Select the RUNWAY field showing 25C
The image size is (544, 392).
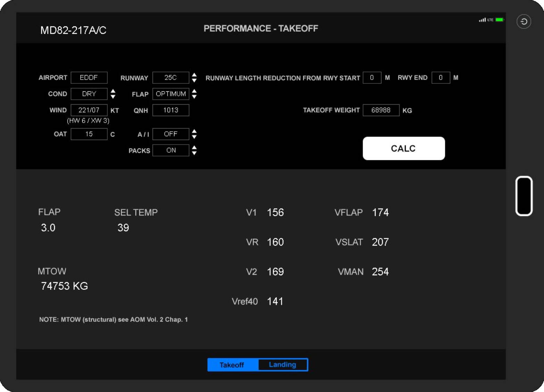click(171, 77)
